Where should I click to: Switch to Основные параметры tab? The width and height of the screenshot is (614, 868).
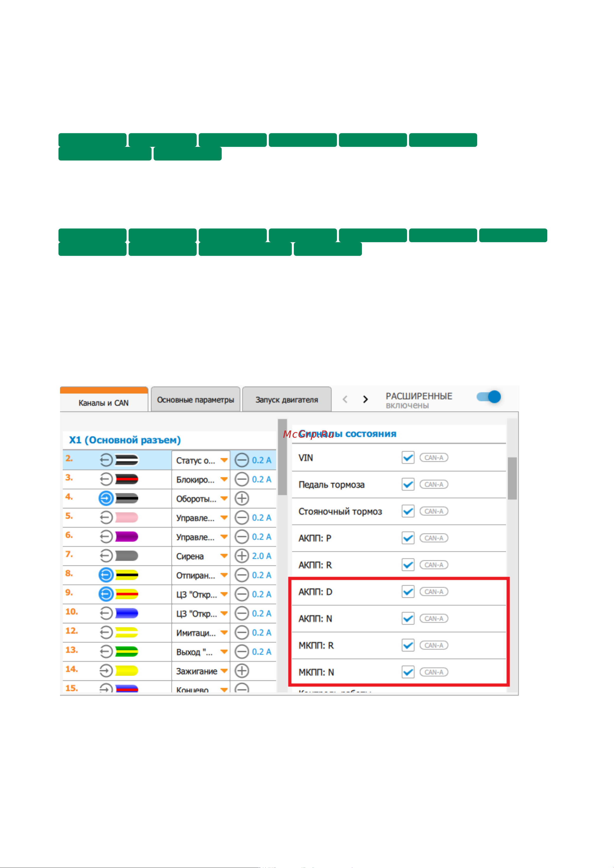tap(196, 399)
